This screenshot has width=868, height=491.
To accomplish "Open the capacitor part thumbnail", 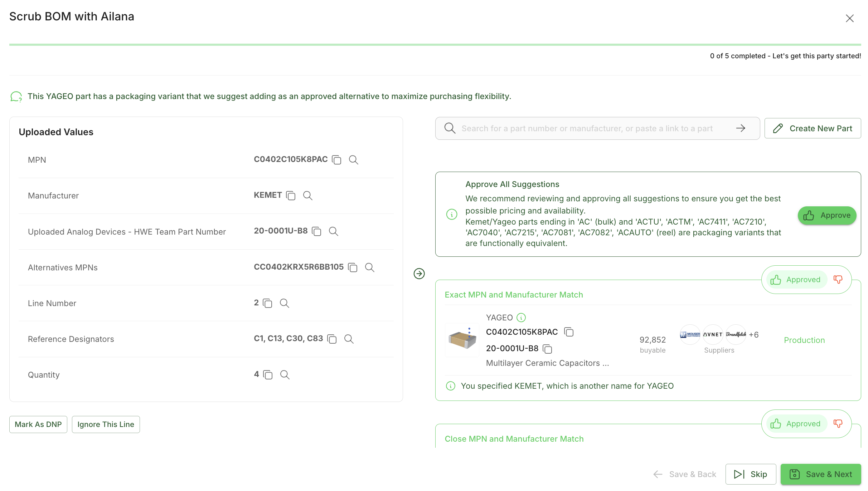I will coord(462,340).
